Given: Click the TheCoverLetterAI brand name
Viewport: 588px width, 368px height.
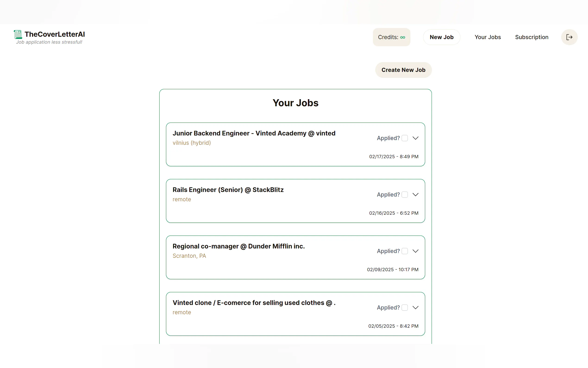Looking at the screenshot, I should tap(55, 34).
